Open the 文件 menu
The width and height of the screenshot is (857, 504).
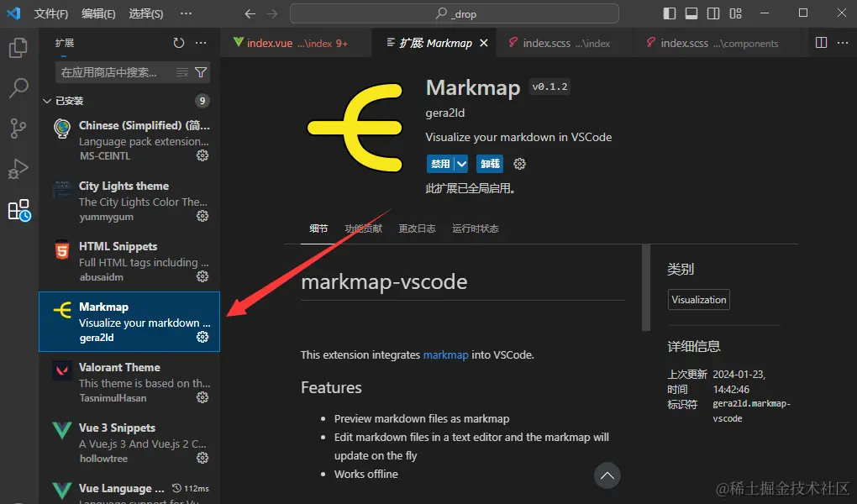50,13
